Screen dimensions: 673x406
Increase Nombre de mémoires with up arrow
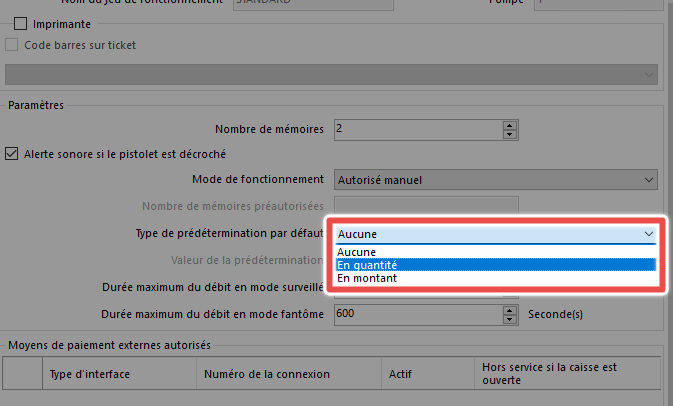coord(509,125)
